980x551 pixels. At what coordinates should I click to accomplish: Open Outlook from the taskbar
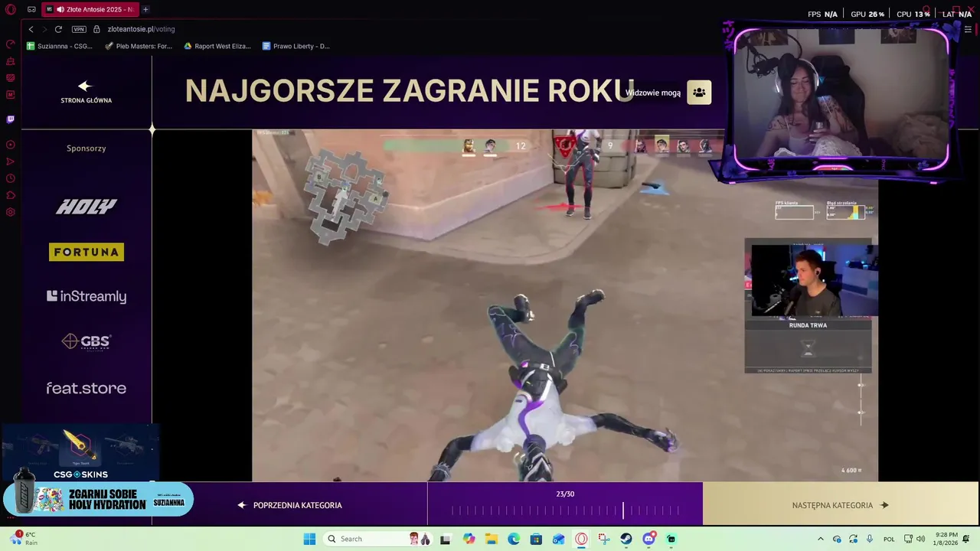pos(559,539)
